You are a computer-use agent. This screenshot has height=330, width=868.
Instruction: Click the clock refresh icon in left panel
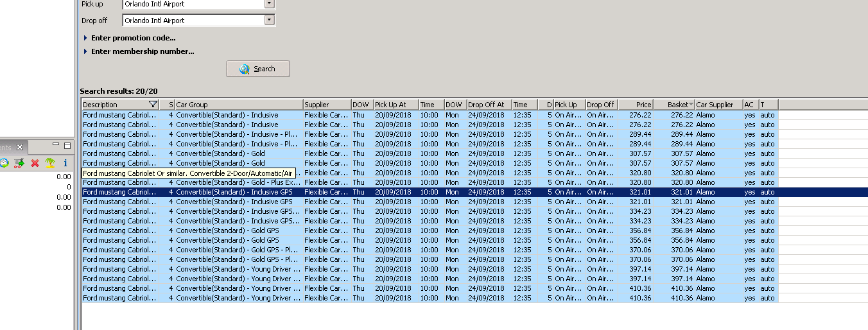click(x=3, y=163)
